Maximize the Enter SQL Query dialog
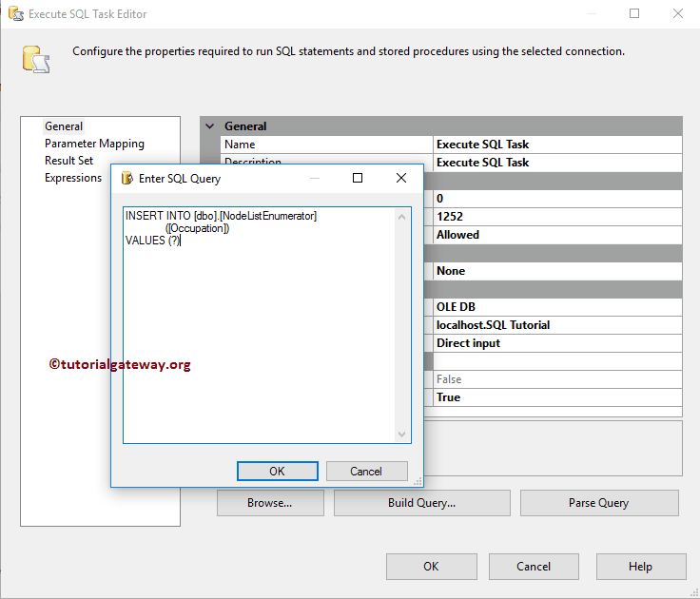Viewport: 700px width, 599px height. pos(358,178)
